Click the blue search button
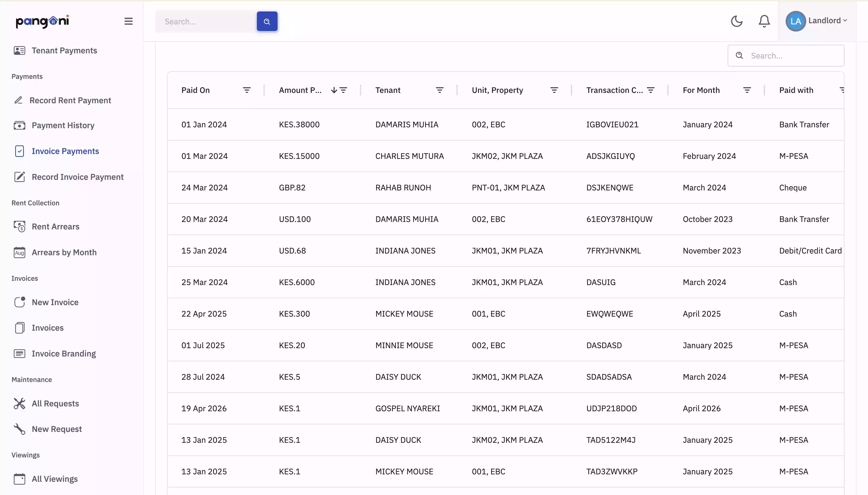 click(267, 21)
